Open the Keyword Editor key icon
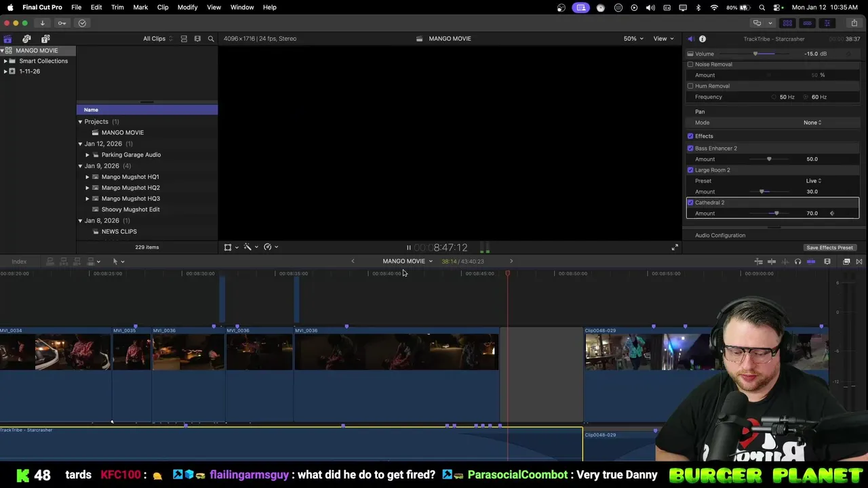The height and width of the screenshot is (488, 868). point(62,23)
